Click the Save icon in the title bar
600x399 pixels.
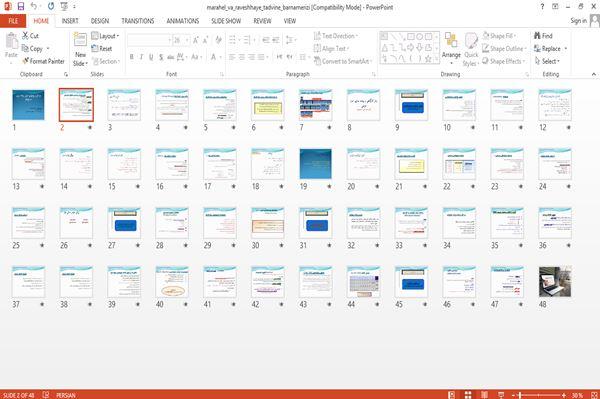point(21,7)
